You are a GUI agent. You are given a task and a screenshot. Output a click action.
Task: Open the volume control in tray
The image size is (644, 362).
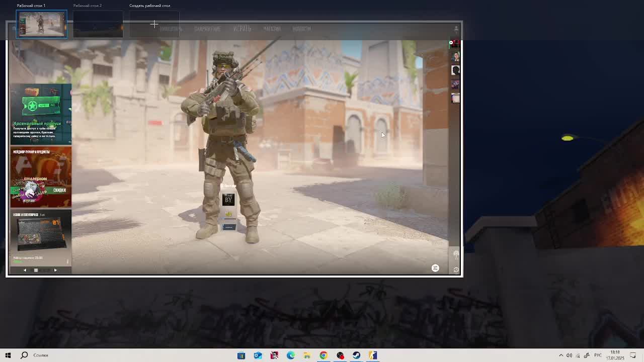569,355
